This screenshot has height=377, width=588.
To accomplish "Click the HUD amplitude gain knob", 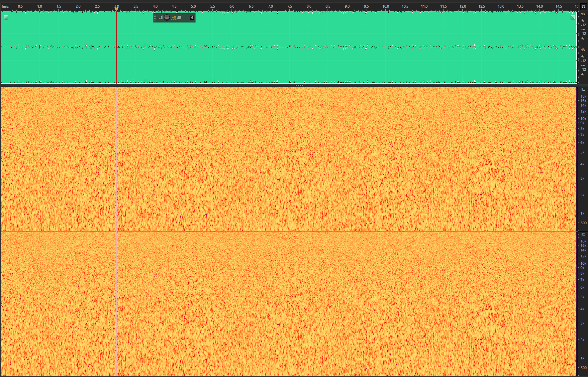I will click(x=167, y=17).
